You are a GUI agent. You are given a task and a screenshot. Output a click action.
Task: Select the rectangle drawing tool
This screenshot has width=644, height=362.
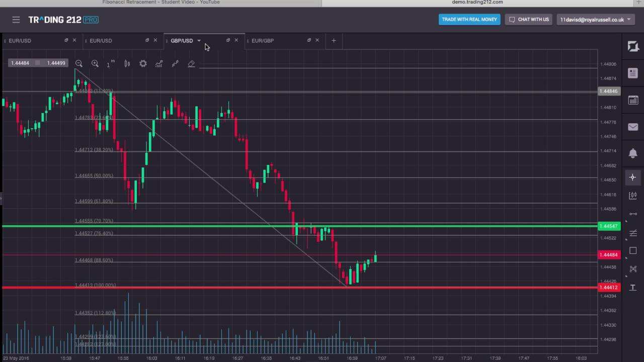tap(633, 250)
